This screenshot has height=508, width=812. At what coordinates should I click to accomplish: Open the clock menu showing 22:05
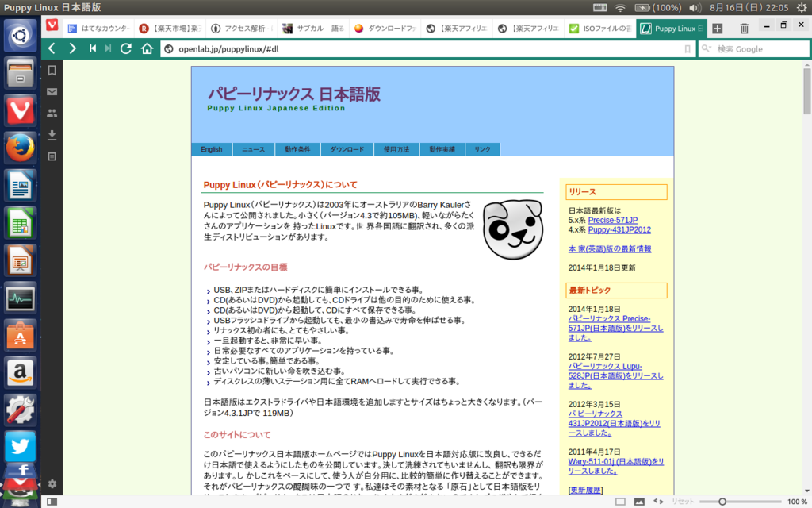(749, 7)
